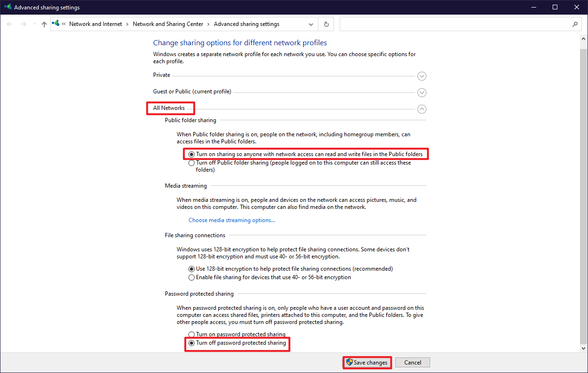Select Advanced sharing settings breadcrumb
This screenshot has width=588, height=373.
pyautogui.click(x=246, y=24)
